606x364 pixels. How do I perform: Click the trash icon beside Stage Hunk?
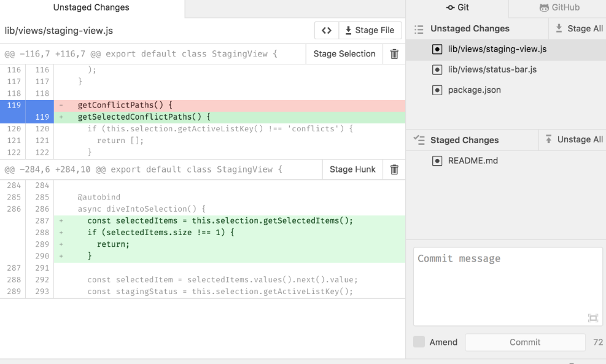(394, 169)
